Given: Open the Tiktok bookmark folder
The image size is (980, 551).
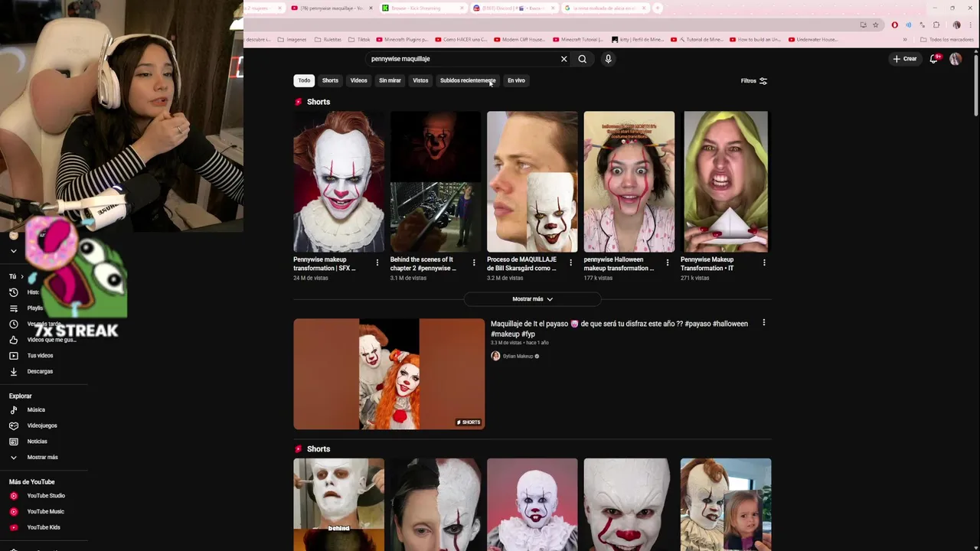Looking at the screenshot, I should pyautogui.click(x=360, y=39).
